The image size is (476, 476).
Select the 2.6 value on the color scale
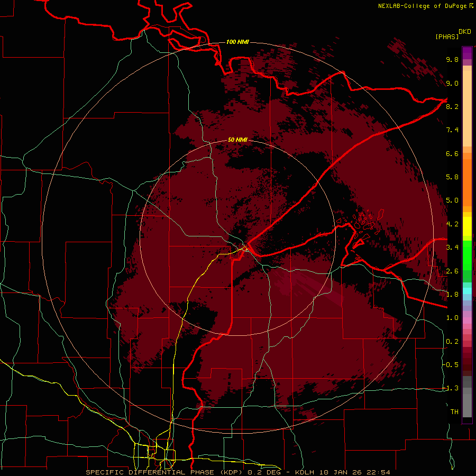(x=452, y=271)
